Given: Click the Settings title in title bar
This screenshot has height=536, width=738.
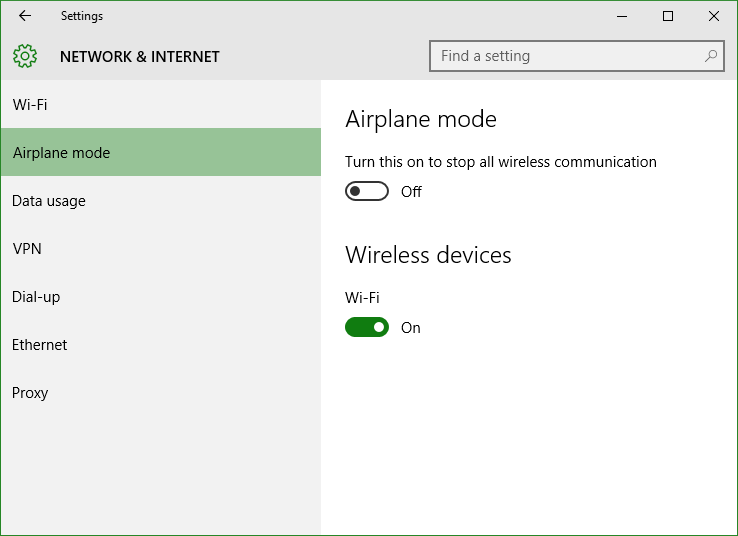Looking at the screenshot, I should click(82, 16).
